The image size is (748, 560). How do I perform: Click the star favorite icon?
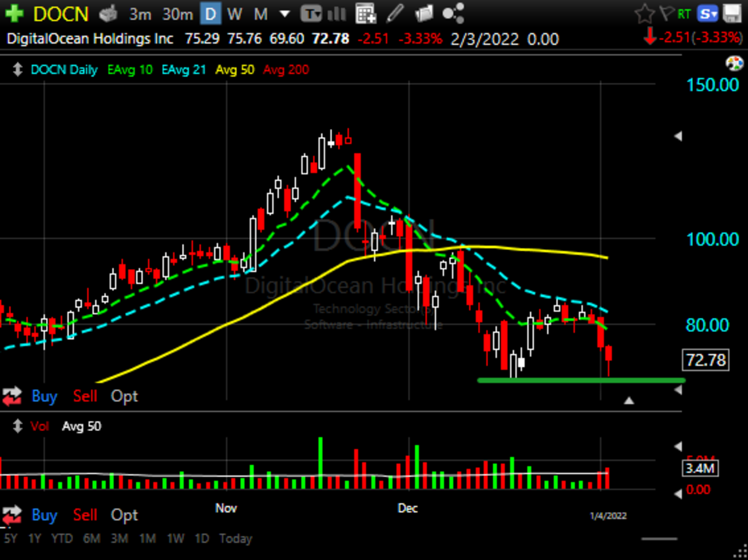[645, 13]
